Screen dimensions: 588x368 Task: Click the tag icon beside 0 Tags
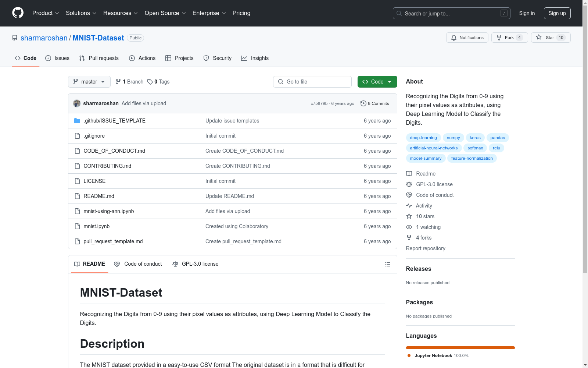[x=150, y=82]
